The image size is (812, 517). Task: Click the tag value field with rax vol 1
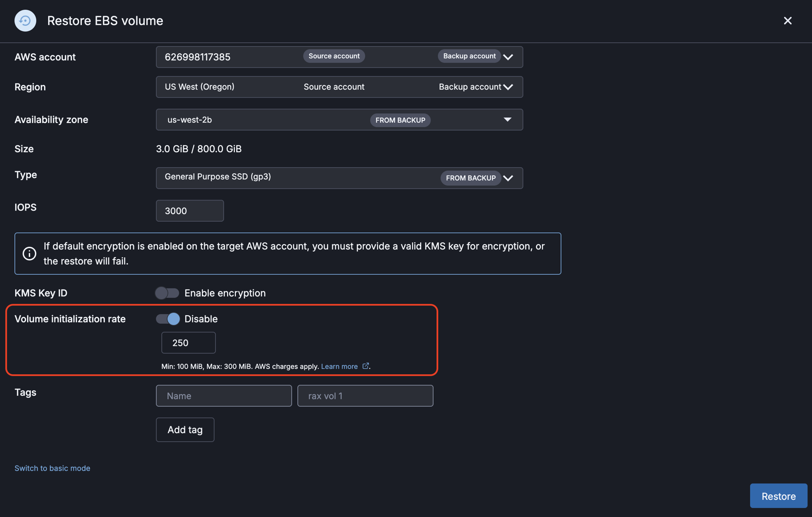[365, 395]
